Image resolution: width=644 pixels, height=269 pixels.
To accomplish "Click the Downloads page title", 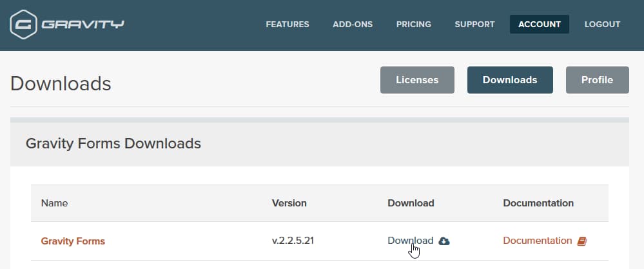I will [61, 84].
